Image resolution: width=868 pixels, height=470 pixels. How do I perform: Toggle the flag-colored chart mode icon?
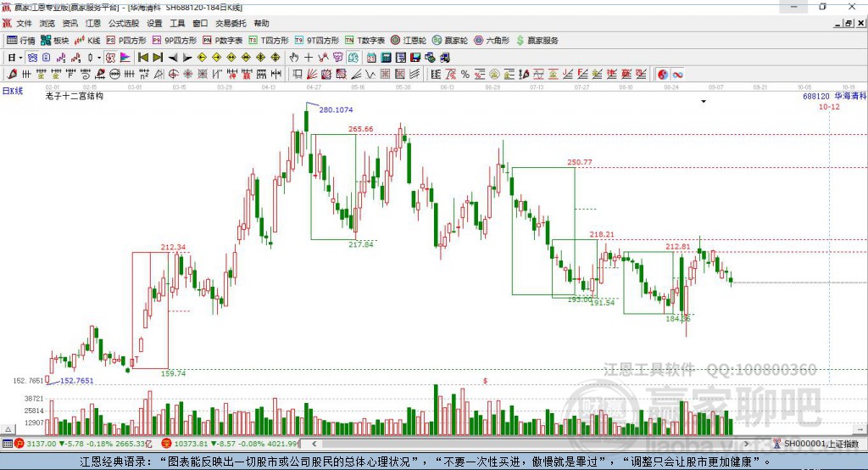pos(125,58)
